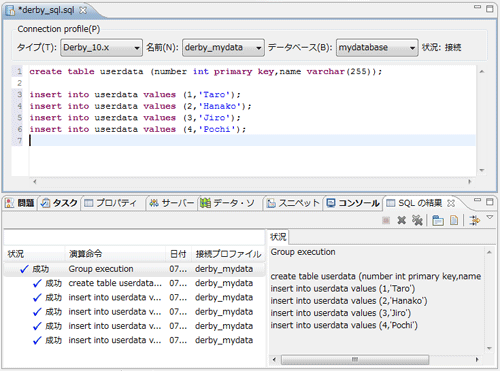The width and height of the screenshot is (500, 371).
Task: Switch to the データ・ソ tab
Action: click(x=228, y=203)
